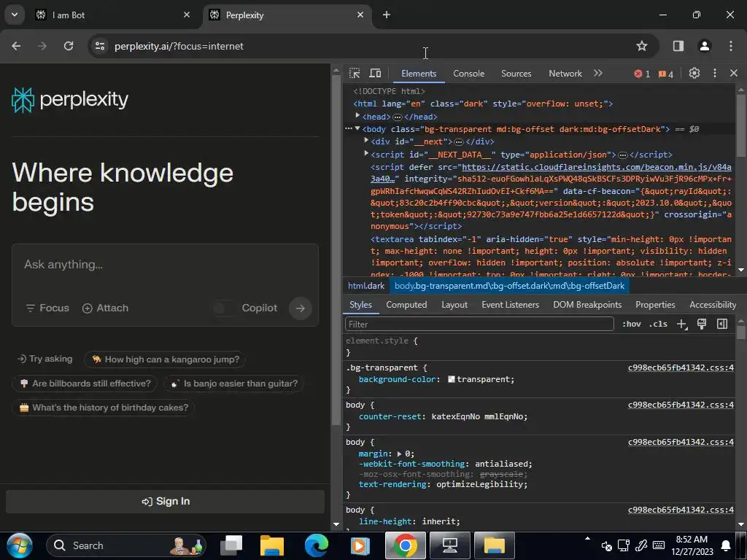Open Chrome three-dot menu
The width and height of the screenshot is (747, 560).
pyautogui.click(x=731, y=46)
